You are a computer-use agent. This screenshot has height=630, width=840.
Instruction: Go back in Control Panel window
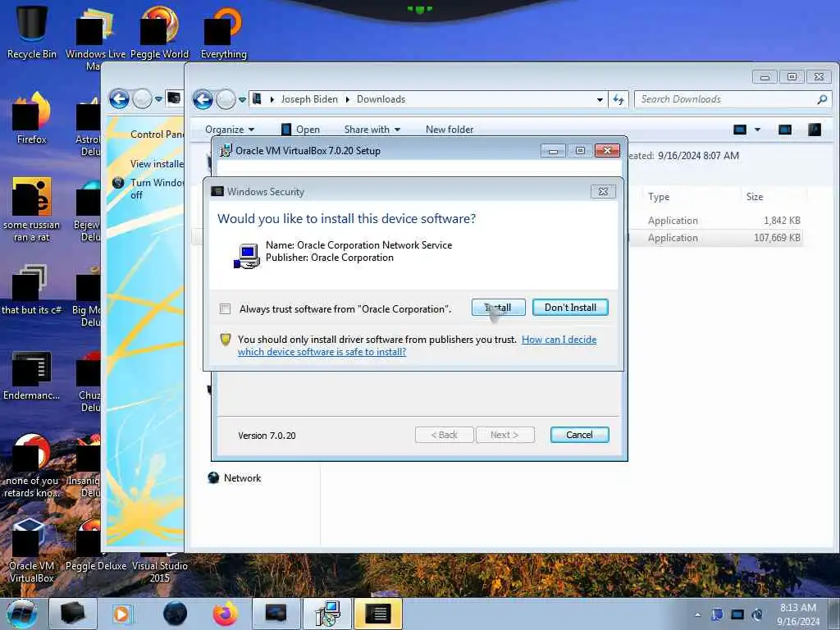click(x=119, y=99)
